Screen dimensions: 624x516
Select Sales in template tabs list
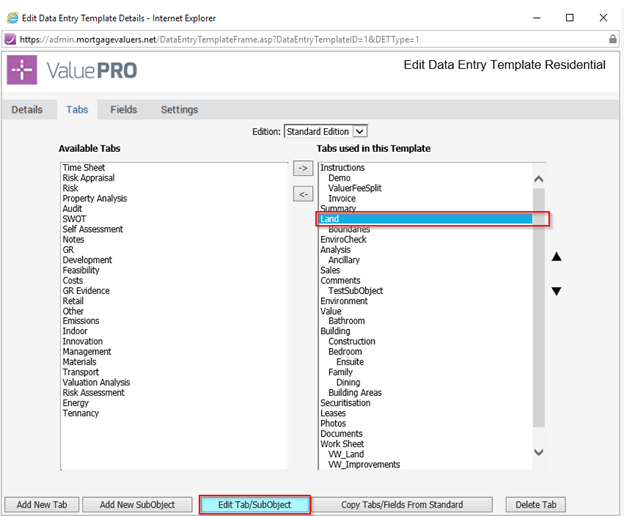330,270
